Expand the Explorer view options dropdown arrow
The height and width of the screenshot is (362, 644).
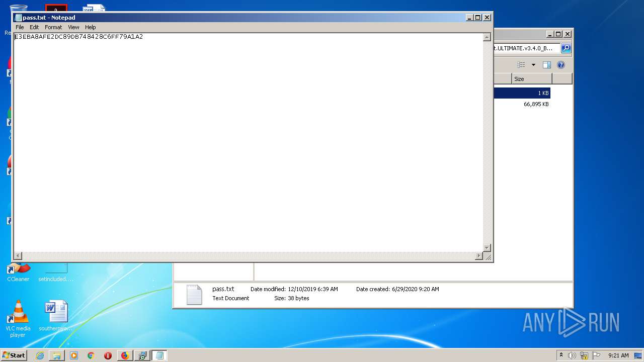pyautogui.click(x=533, y=65)
